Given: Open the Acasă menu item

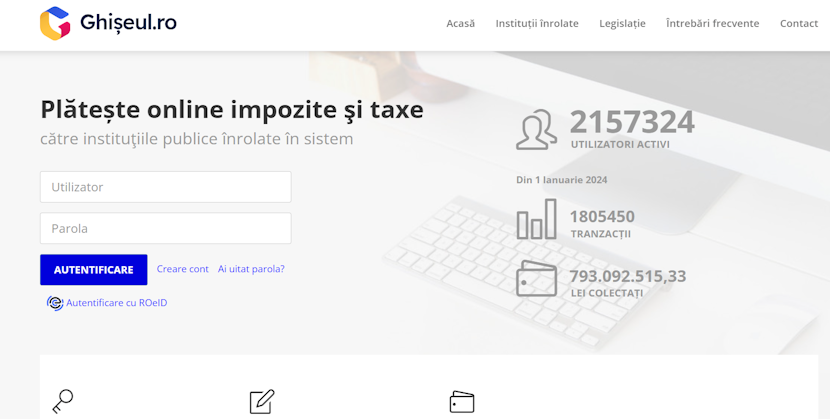Looking at the screenshot, I should pos(461,23).
